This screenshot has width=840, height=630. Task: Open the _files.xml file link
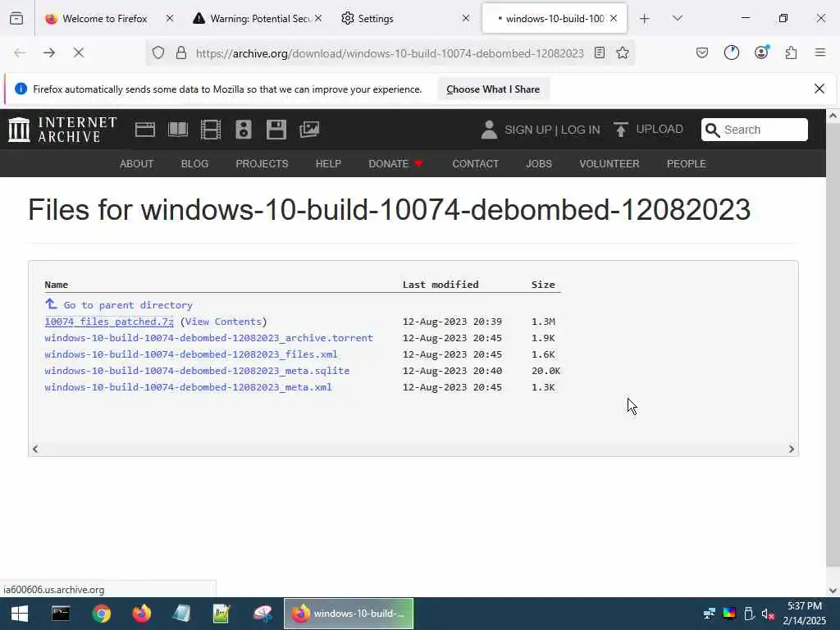tap(190, 354)
